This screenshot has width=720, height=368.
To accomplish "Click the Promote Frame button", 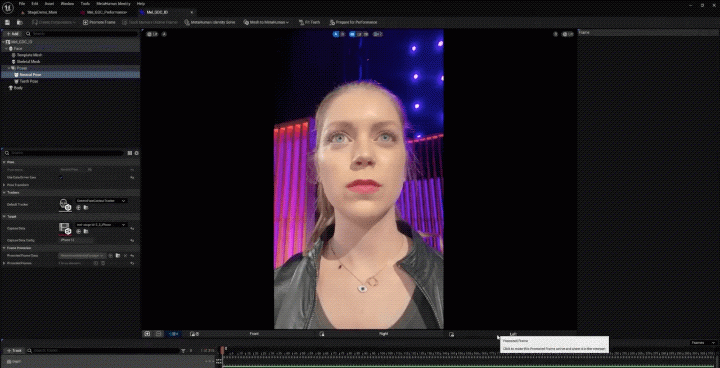I will [99, 22].
